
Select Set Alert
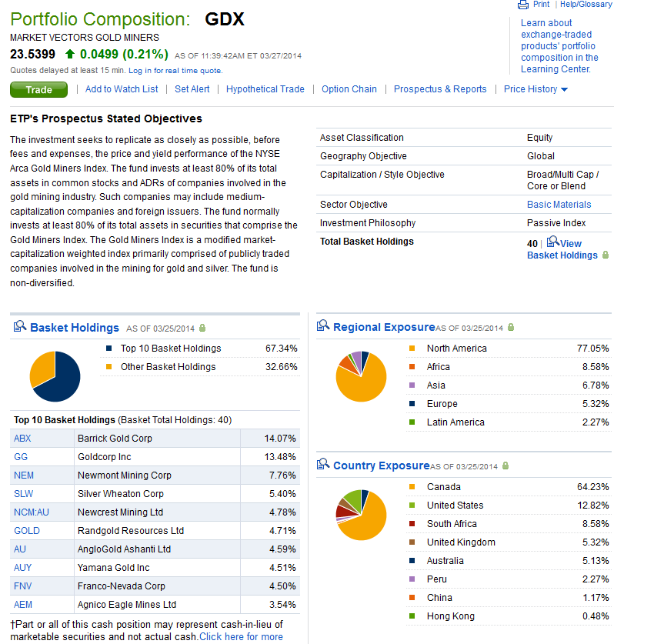(192, 89)
